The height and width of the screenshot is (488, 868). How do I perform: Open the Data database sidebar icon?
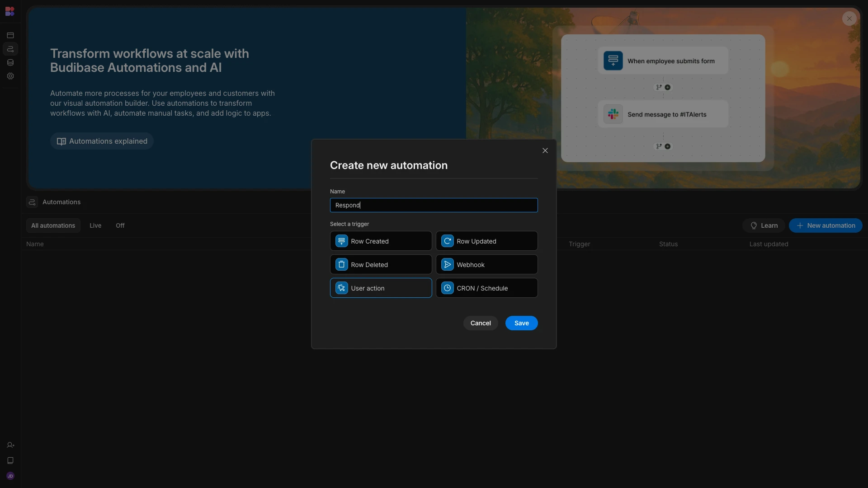(x=10, y=62)
